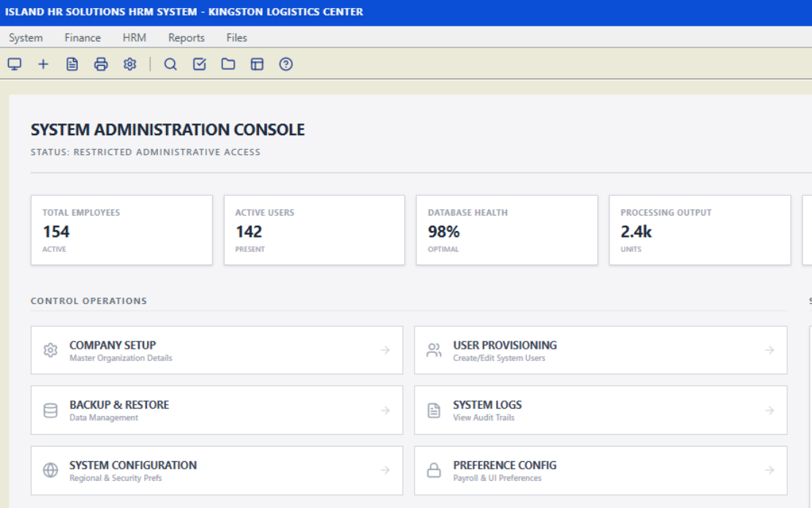812x508 pixels.
Task: Click the checkbox task icon in toolbar
Action: [x=200, y=64]
